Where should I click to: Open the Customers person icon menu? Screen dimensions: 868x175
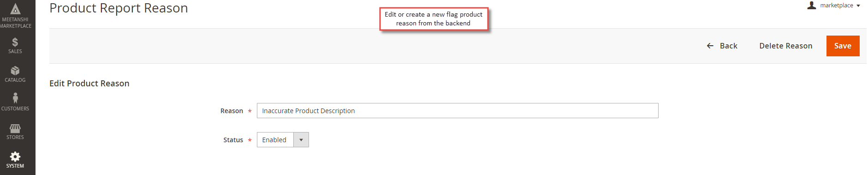15,98
